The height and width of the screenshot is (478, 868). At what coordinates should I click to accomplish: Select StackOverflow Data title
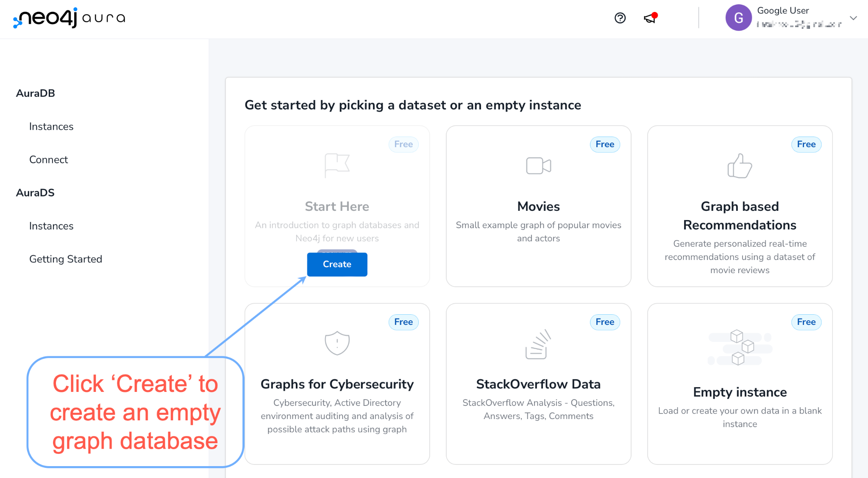tap(538, 384)
